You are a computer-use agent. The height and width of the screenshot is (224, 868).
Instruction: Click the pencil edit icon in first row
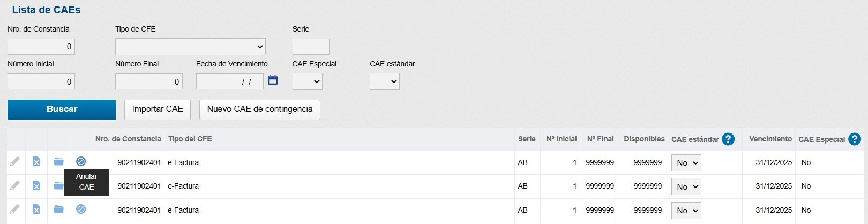point(15,161)
